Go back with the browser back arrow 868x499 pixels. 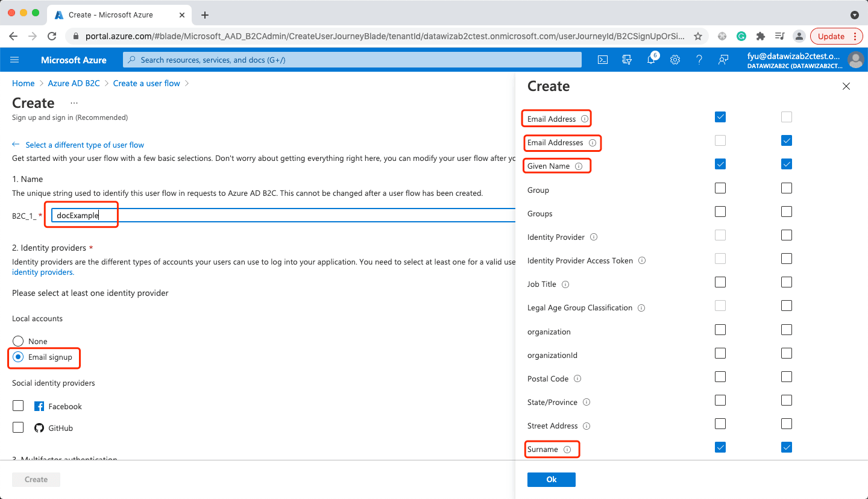[14, 36]
